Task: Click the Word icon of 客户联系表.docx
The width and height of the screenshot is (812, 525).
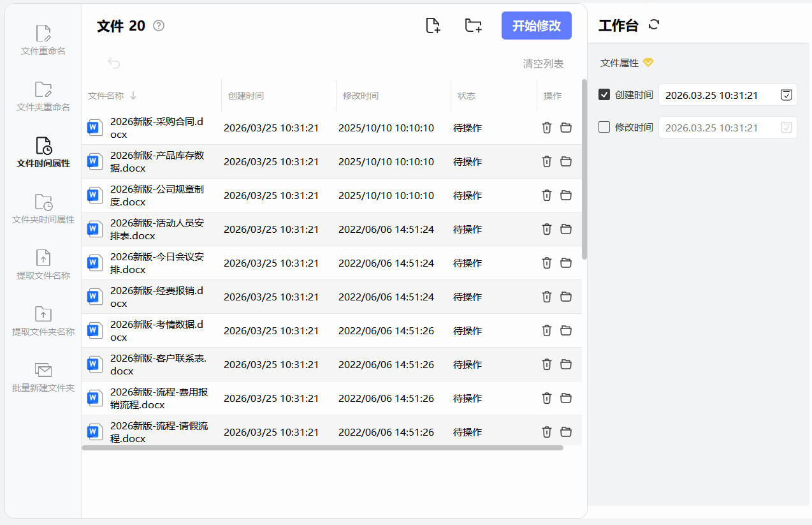Action: click(95, 365)
